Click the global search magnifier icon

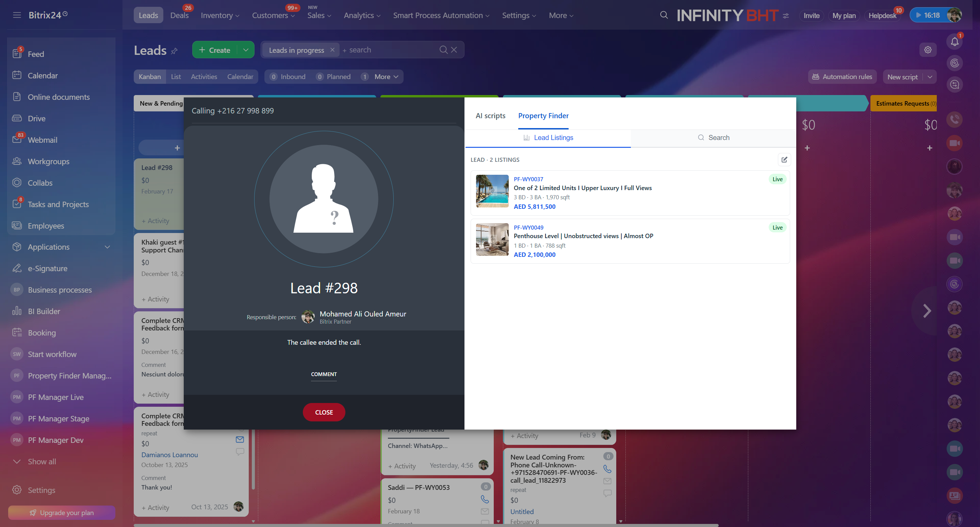click(x=664, y=15)
